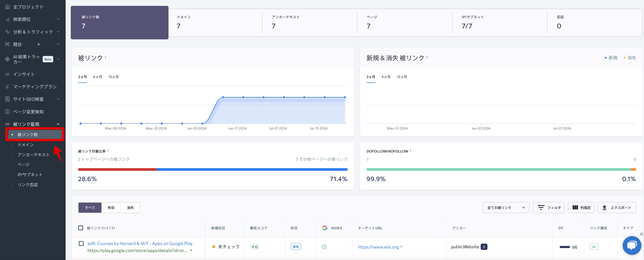Viewport: 644px width, 260px height.
Task: Close the chat widget with the X
Action: click(641, 234)
